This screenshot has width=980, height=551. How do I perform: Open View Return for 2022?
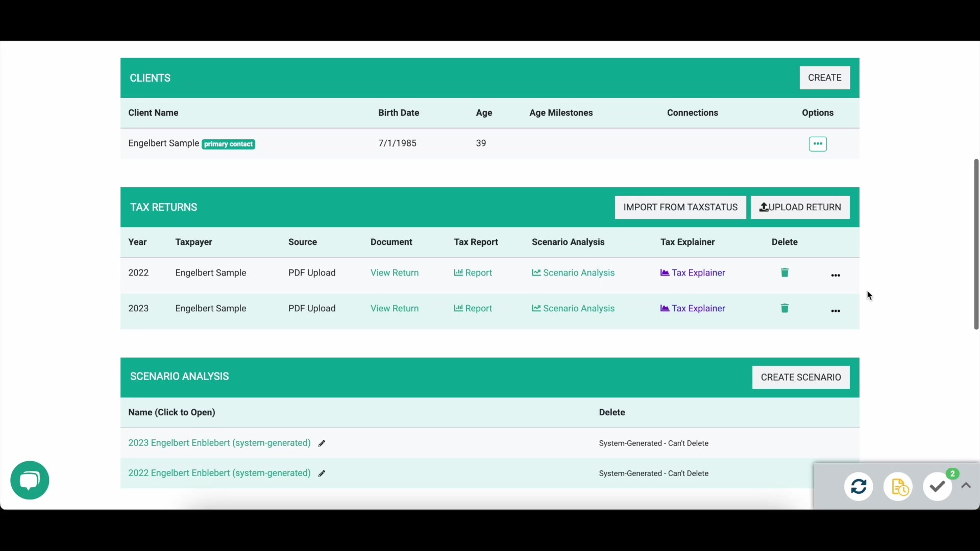394,273
